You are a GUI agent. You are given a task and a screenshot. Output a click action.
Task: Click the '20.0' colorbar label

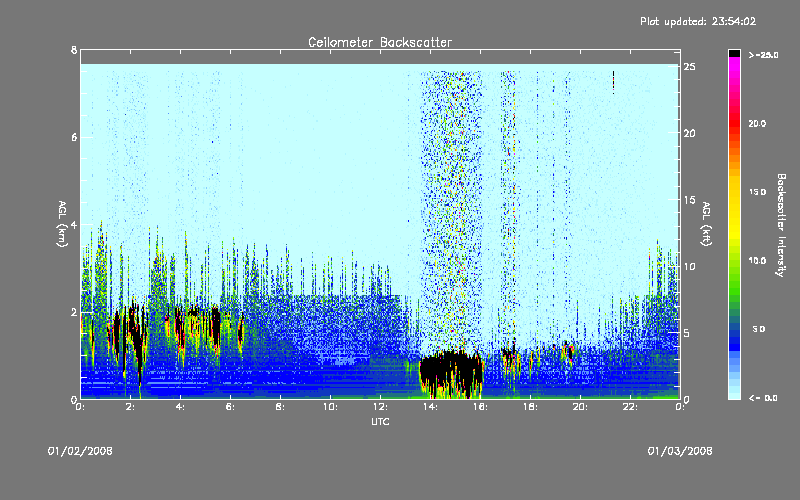(x=757, y=123)
